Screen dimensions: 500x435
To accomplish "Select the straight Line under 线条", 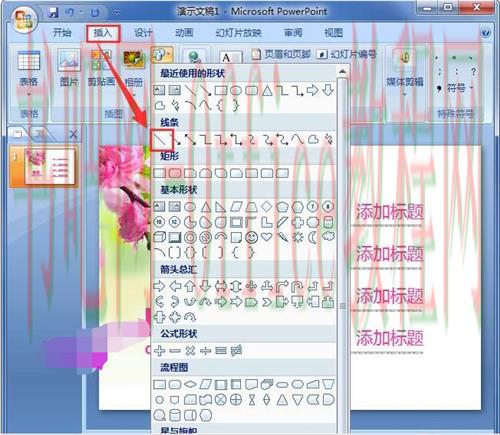I will point(160,139).
